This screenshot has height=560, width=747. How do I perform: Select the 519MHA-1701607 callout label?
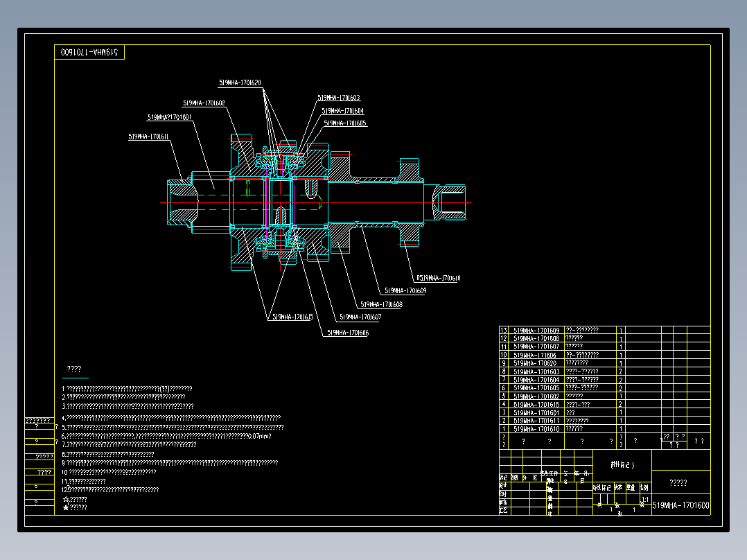tap(360, 317)
